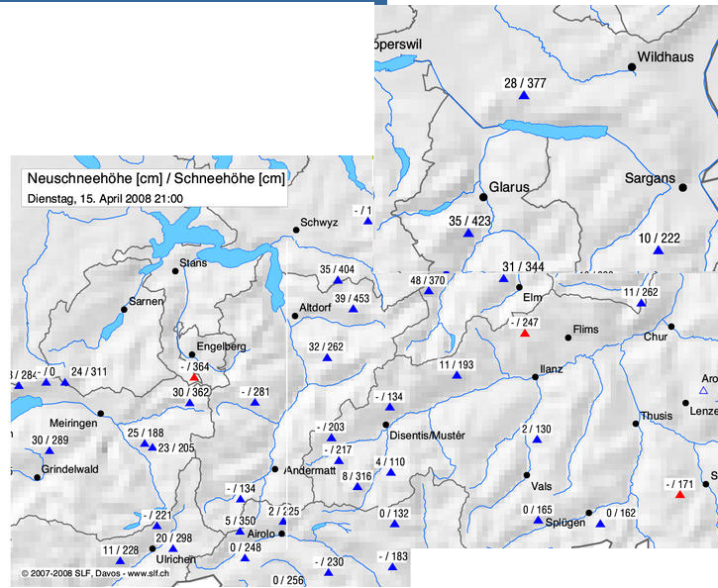Select the blue triangle under 30 / 289
This screenshot has width=718, height=588.
coord(50,450)
